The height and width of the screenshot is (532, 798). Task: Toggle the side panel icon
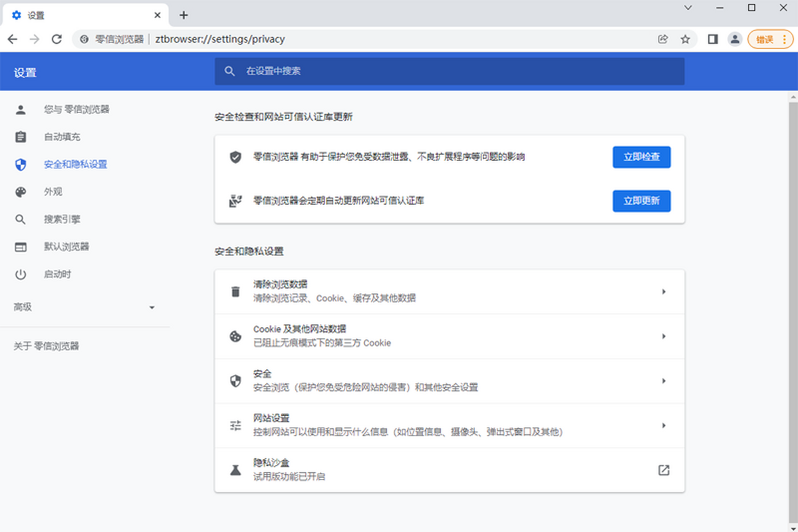[x=713, y=39]
